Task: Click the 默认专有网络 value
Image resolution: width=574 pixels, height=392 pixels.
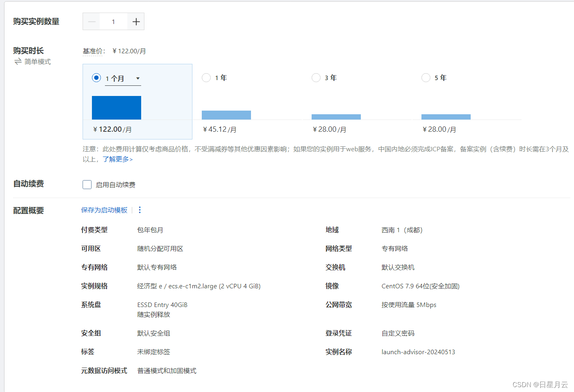Action: (x=157, y=267)
